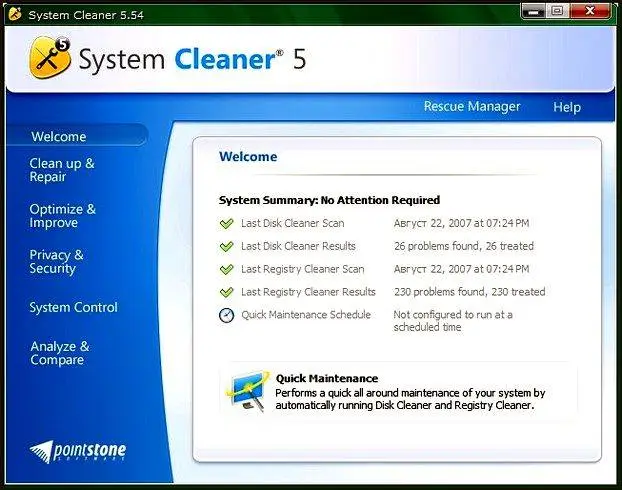The height and width of the screenshot is (490, 622).
Task: Click 'System Summary: No Attention Required' heading
Action: 329,200
